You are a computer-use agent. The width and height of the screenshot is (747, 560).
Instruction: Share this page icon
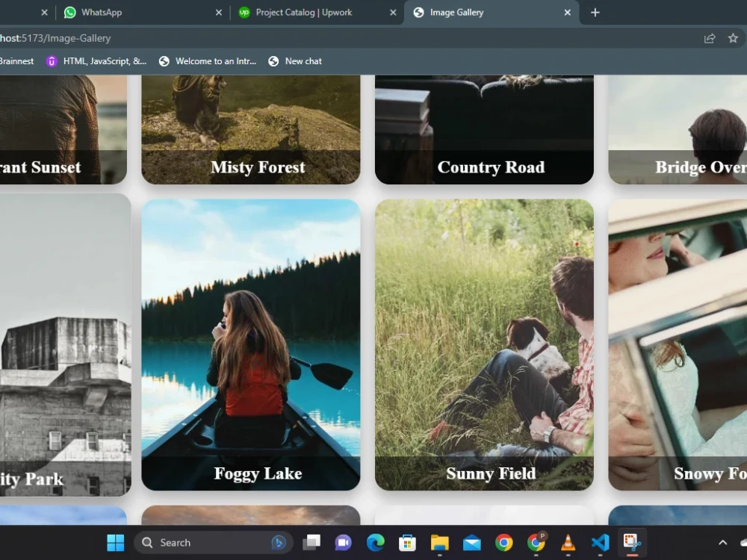click(x=710, y=38)
